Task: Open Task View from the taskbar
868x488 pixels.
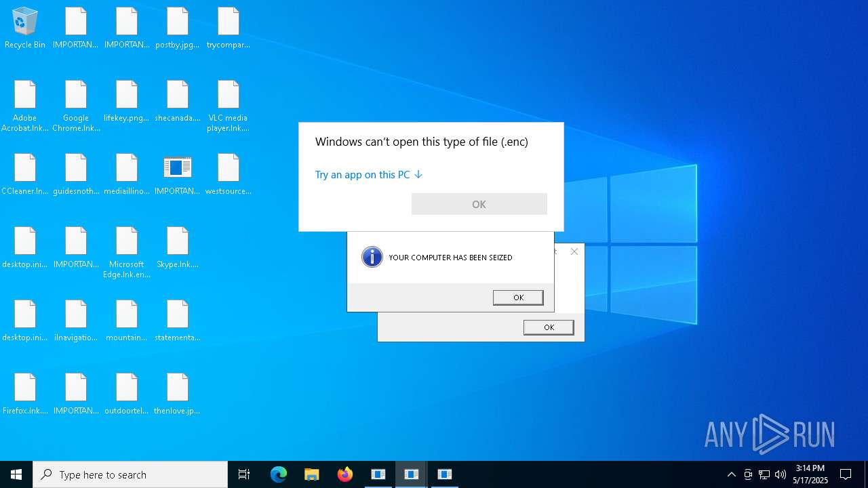Action: (x=244, y=474)
